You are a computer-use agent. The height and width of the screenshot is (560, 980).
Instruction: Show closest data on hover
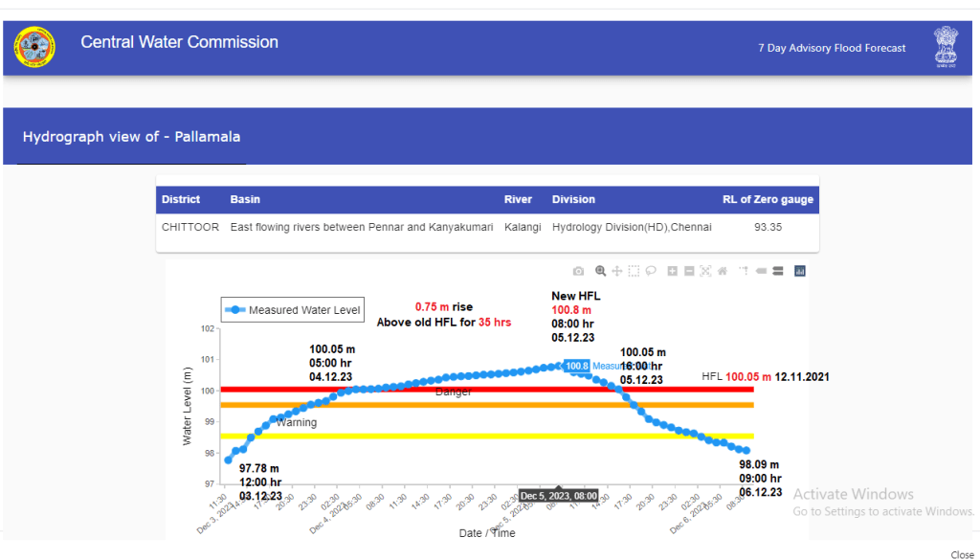pos(761,271)
